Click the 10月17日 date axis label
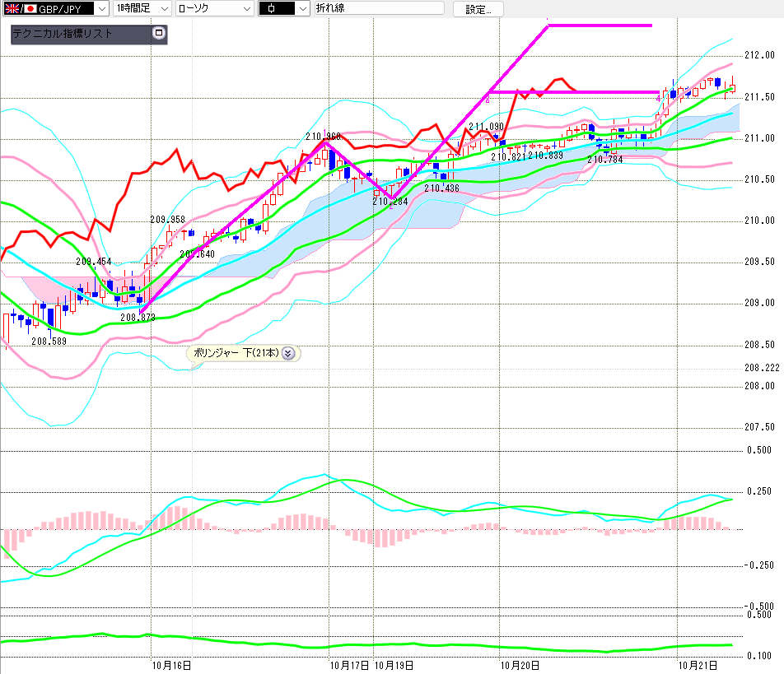The width and height of the screenshot is (784, 674). 349,666
